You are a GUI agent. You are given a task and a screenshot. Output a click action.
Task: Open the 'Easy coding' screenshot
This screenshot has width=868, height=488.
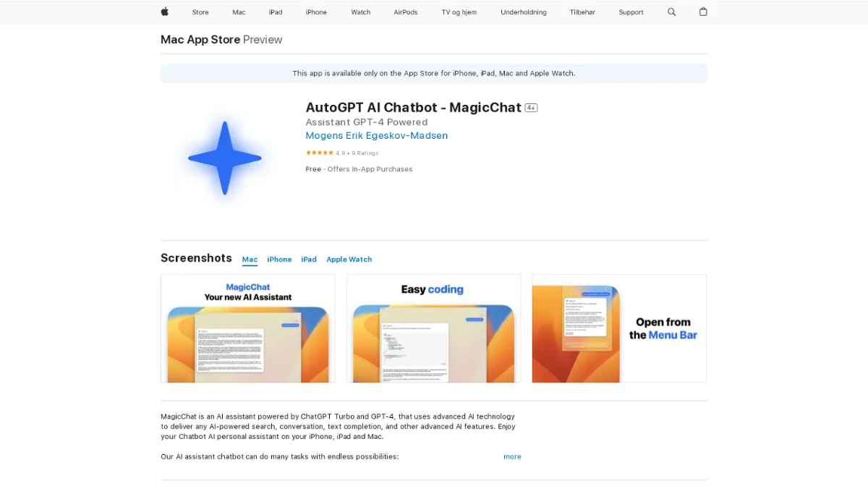click(433, 328)
